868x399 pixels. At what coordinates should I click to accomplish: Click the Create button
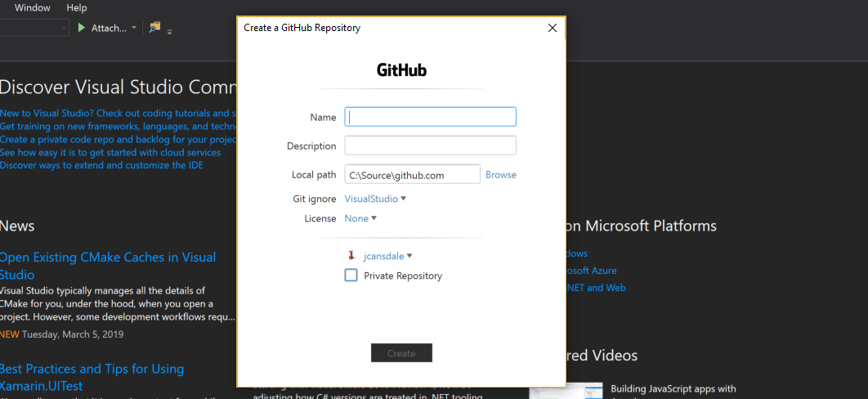click(x=401, y=353)
